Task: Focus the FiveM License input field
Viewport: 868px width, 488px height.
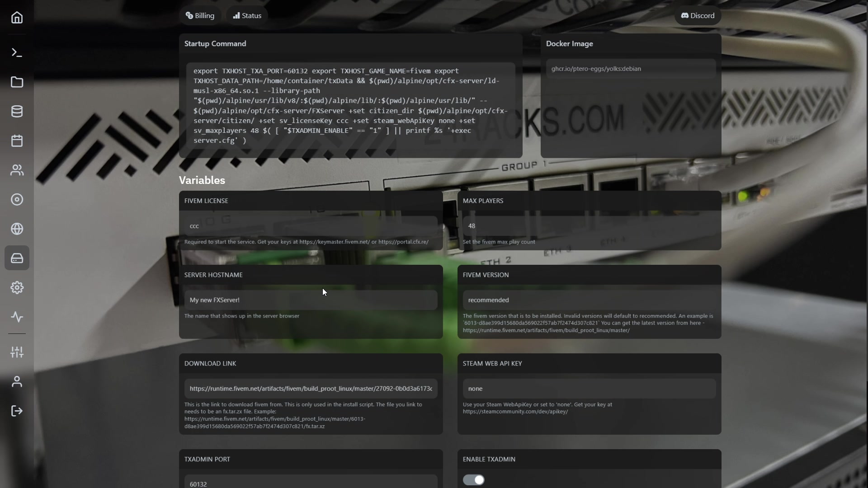Action: click(x=311, y=226)
